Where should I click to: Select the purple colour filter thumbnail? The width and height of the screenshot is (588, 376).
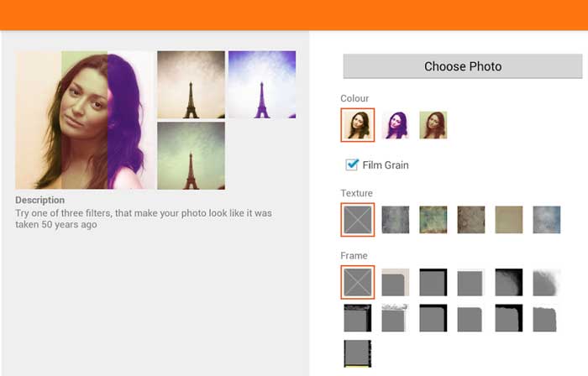pos(396,125)
